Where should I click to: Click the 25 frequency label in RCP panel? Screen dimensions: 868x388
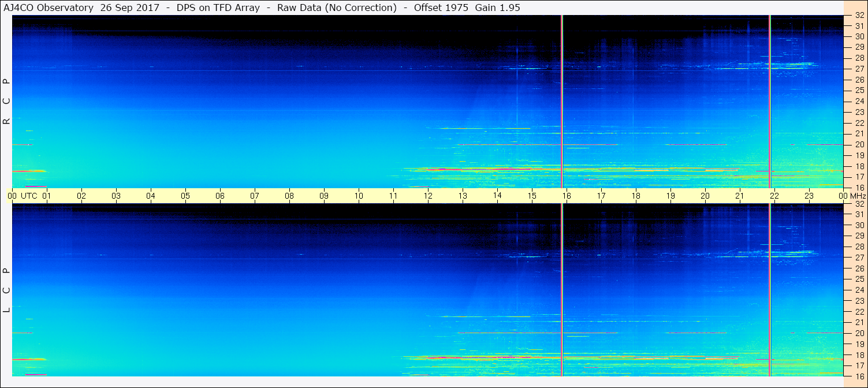pos(859,91)
